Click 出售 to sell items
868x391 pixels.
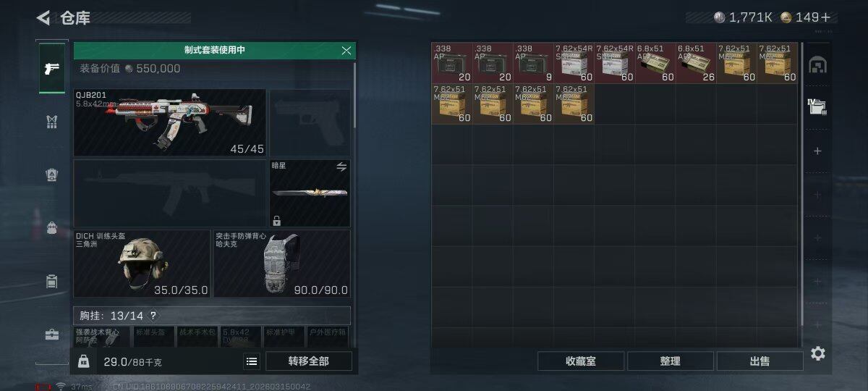pos(759,361)
